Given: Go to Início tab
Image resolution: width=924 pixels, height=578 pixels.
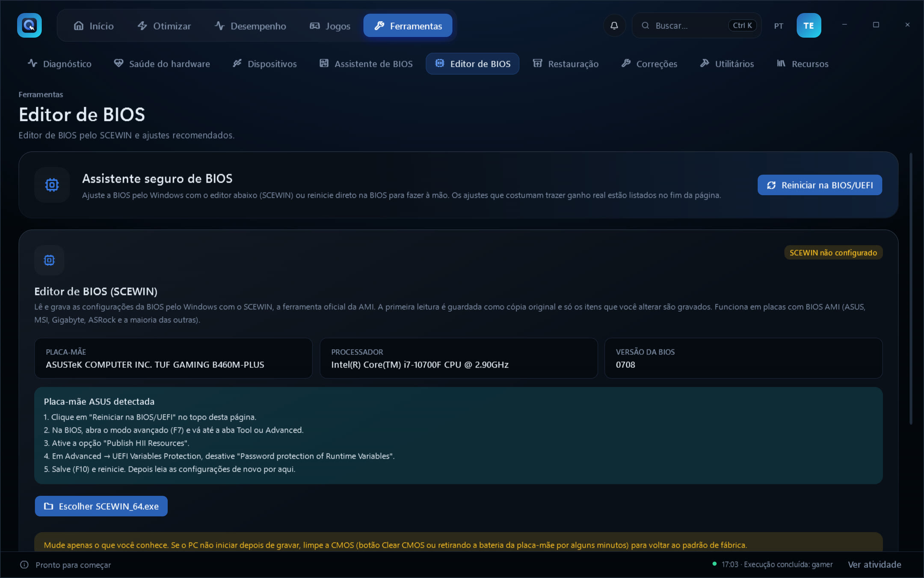Looking at the screenshot, I should coord(94,26).
